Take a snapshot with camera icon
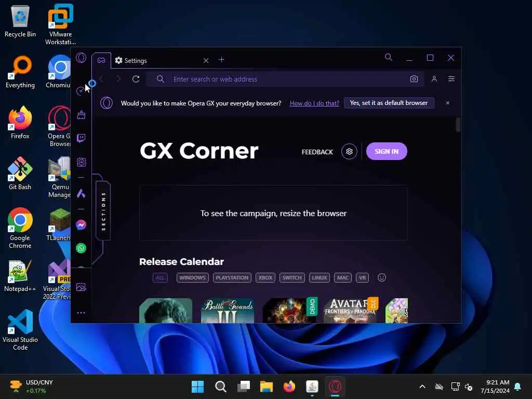 click(414, 79)
